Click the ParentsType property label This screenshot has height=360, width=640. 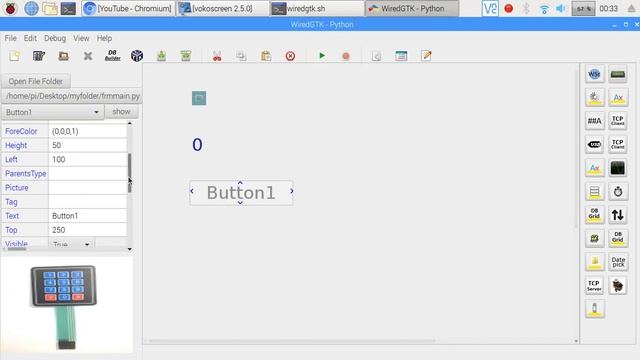pos(25,173)
